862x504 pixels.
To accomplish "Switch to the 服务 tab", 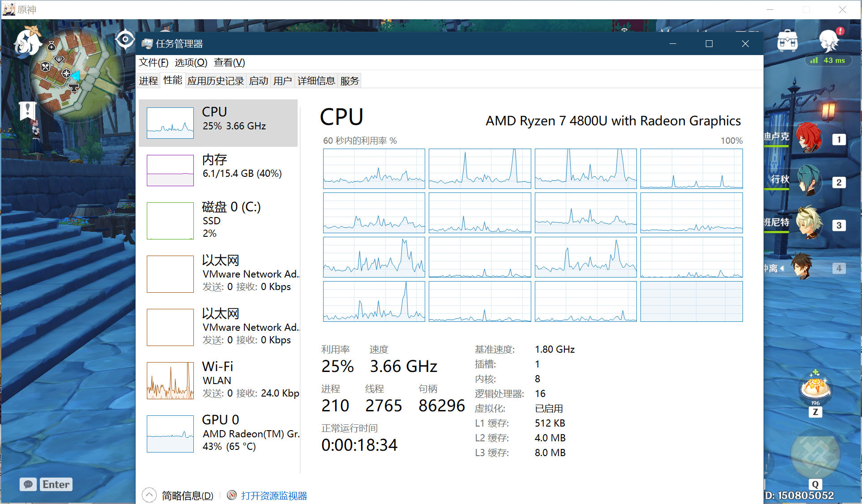I will (350, 81).
